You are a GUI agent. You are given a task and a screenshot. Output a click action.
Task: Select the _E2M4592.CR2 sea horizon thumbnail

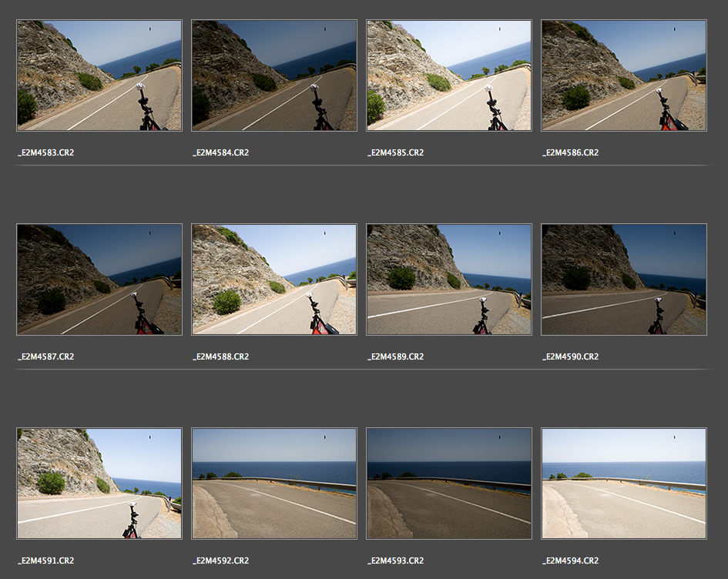click(274, 484)
